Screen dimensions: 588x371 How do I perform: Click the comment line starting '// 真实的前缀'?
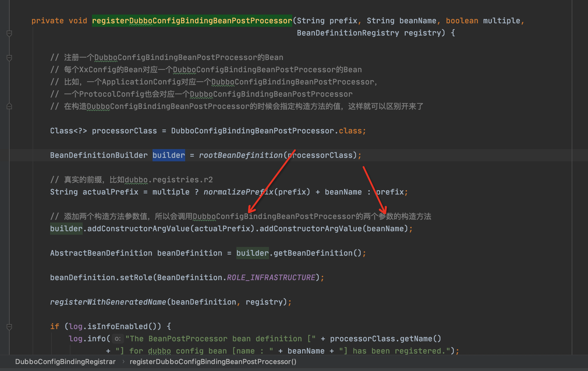tap(131, 180)
